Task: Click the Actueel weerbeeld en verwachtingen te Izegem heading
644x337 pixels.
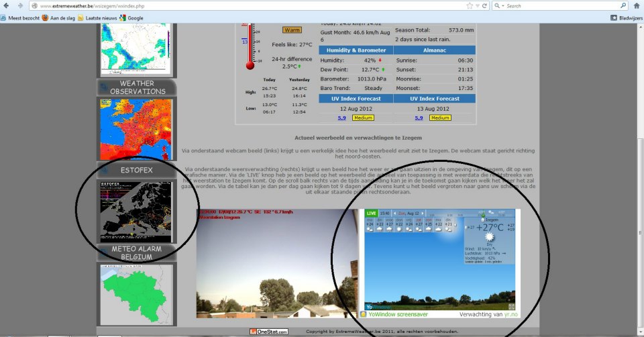Action: click(358, 138)
